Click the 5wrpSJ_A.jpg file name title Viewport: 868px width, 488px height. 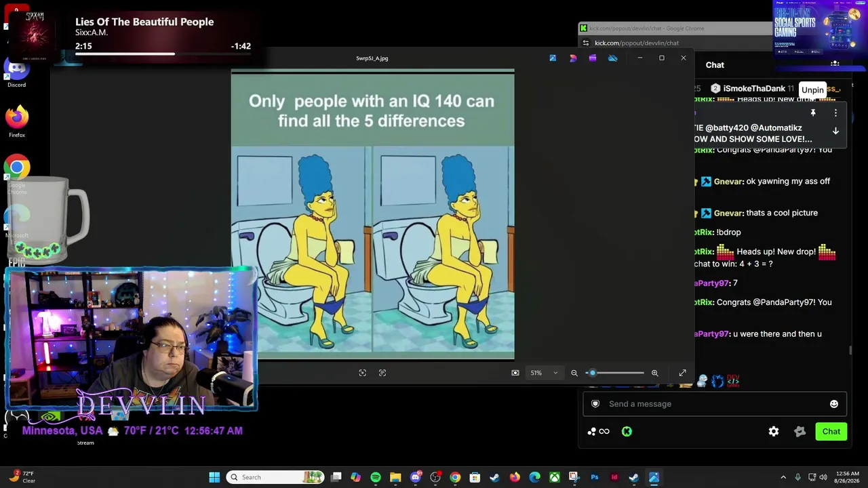tap(372, 58)
